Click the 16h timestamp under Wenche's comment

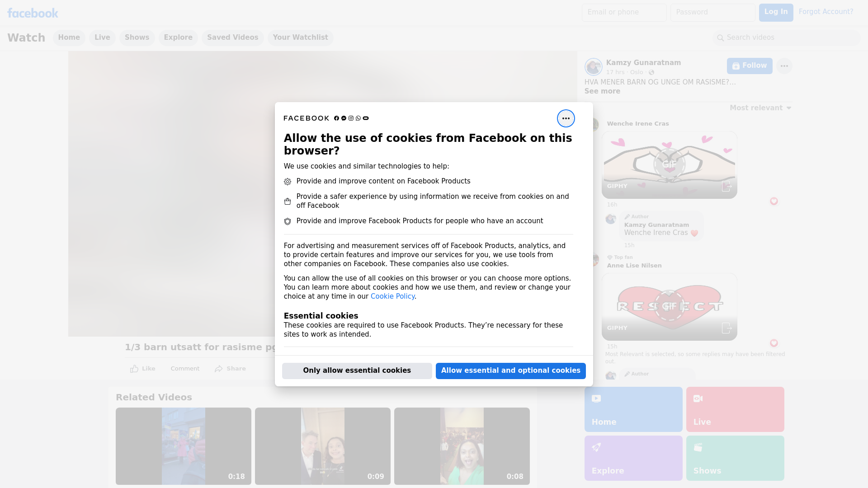(612, 205)
